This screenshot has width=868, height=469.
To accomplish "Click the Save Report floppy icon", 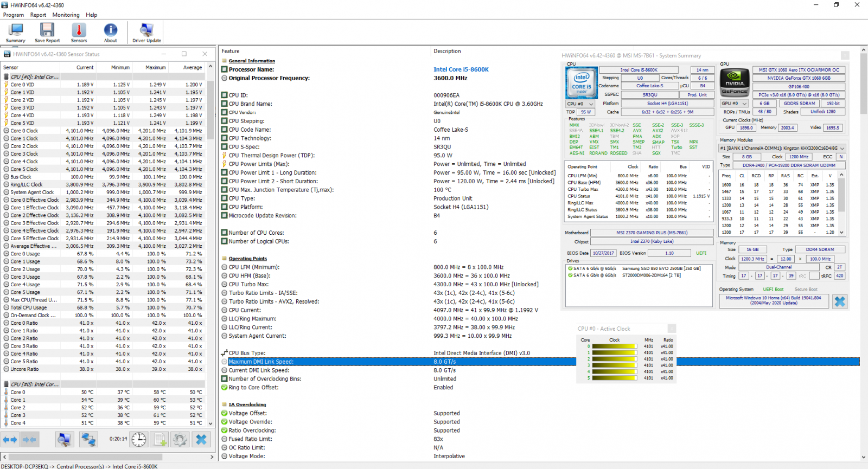I will pyautogui.click(x=47, y=33).
